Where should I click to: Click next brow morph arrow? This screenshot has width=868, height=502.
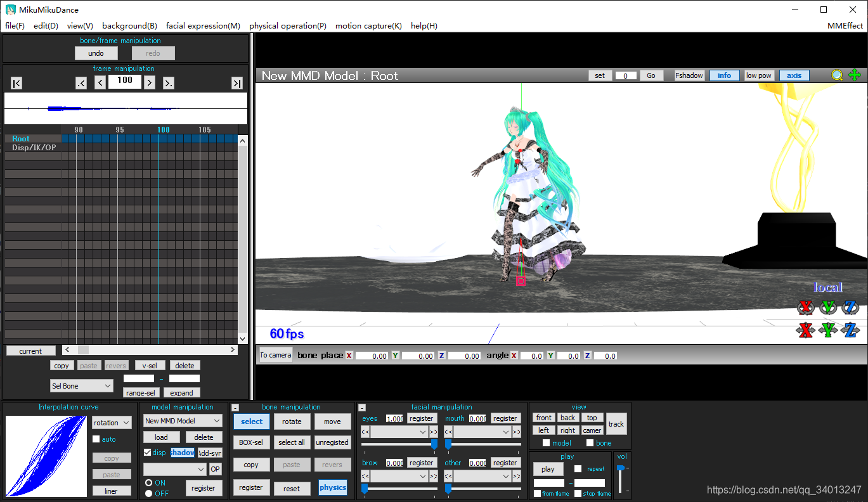coord(434,476)
